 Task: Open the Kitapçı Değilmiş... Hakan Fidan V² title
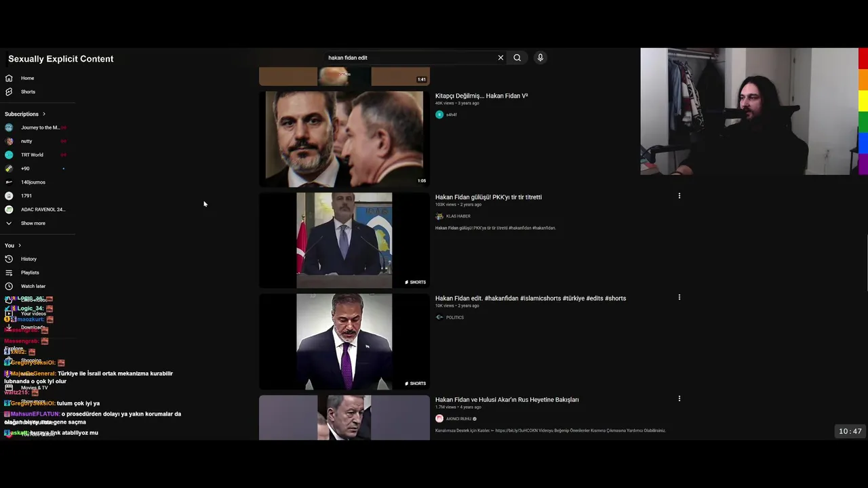481,96
